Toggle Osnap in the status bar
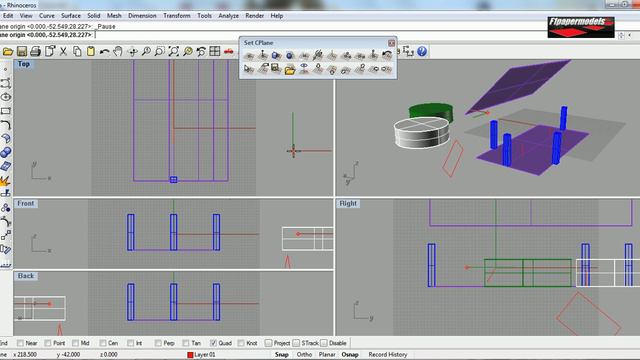Screen dimensions: 640x360 tap(350, 355)
